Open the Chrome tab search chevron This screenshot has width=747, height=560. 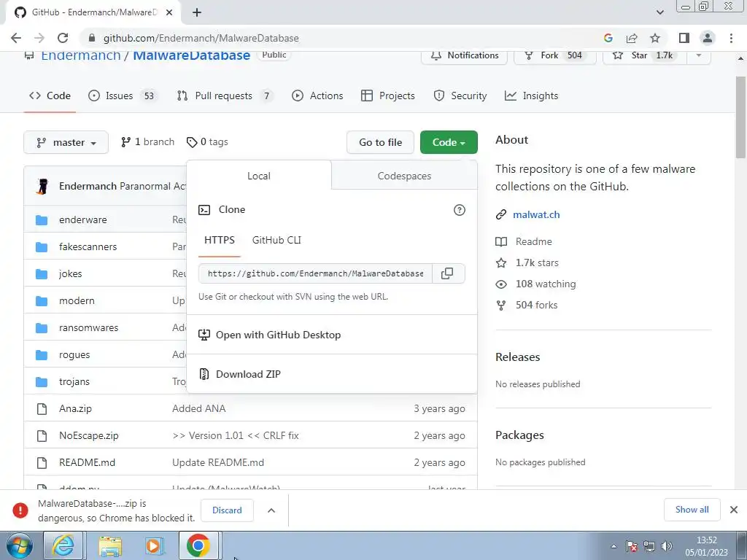point(659,12)
